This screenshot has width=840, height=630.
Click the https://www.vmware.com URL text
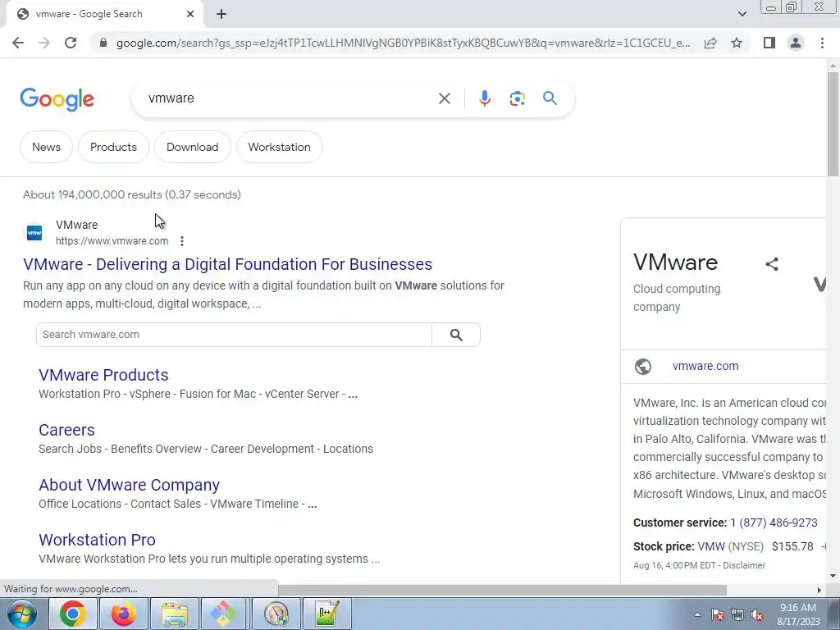(x=112, y=241)
